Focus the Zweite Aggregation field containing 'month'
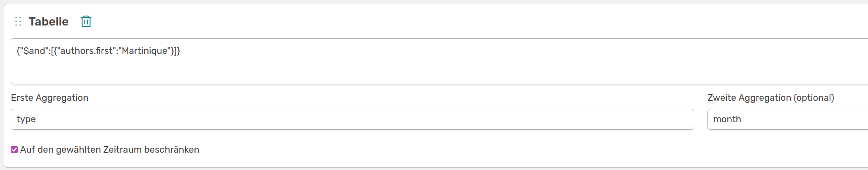Viewport: 868px width, 170px height. [788, 119]
